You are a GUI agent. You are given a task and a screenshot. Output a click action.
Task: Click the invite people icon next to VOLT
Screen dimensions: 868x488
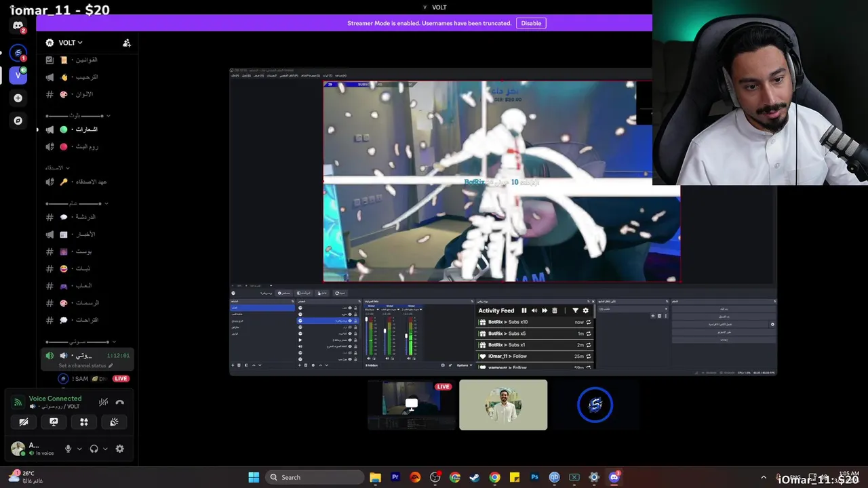[126, 43]
